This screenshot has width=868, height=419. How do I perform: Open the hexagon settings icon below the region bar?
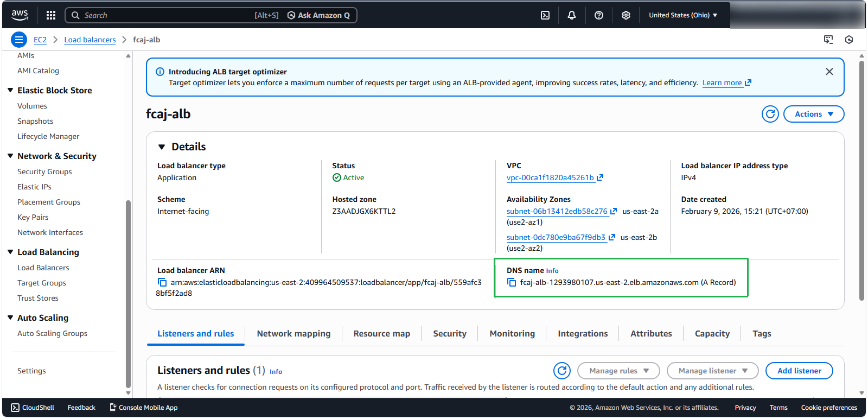[x=849, y=40]
